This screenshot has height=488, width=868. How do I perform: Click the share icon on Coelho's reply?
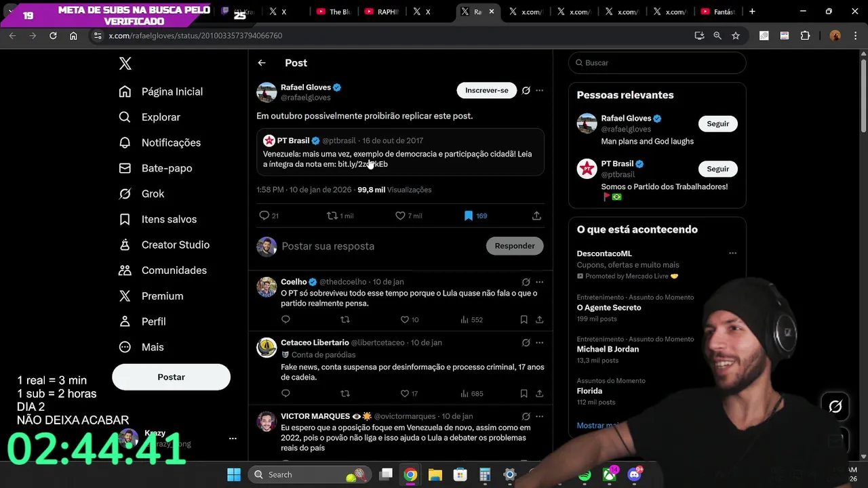coord(539,319)
